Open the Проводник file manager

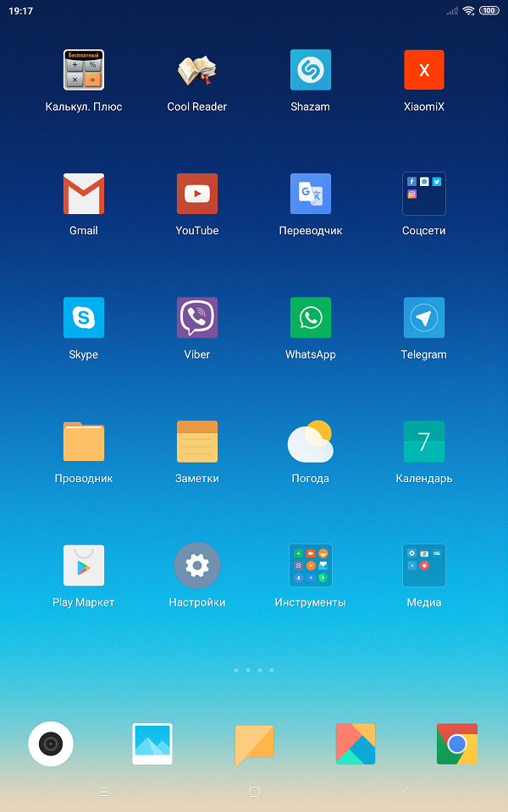click(x=84, y=442)
